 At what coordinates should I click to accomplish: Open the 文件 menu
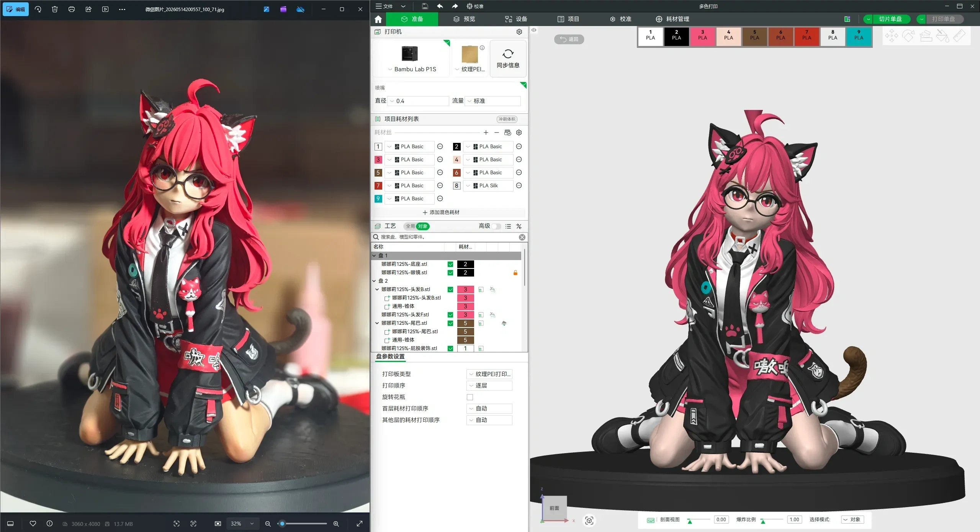384,6
